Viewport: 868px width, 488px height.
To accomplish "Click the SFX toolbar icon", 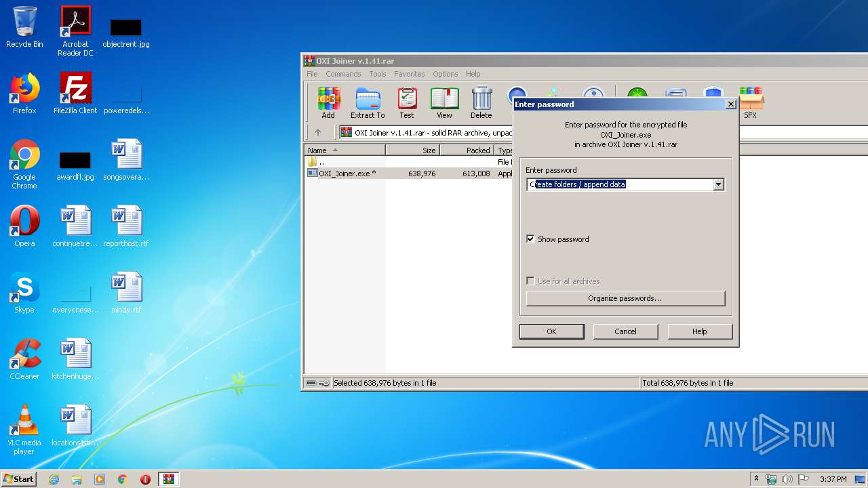I will (751, 103).
